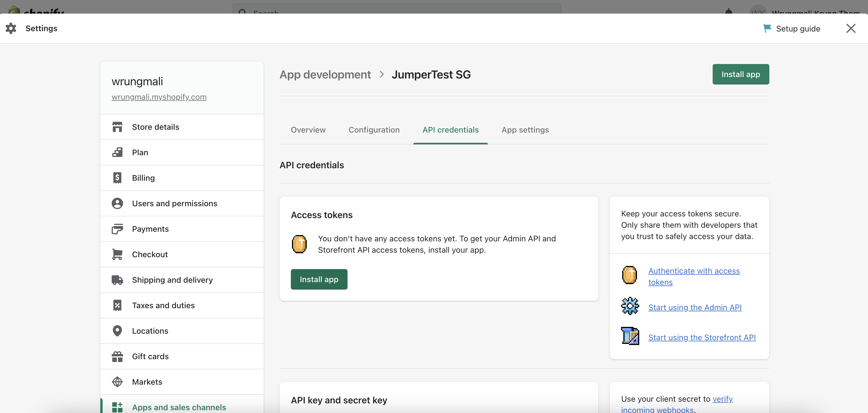Switch to the Overview tab

click(308, 130)
